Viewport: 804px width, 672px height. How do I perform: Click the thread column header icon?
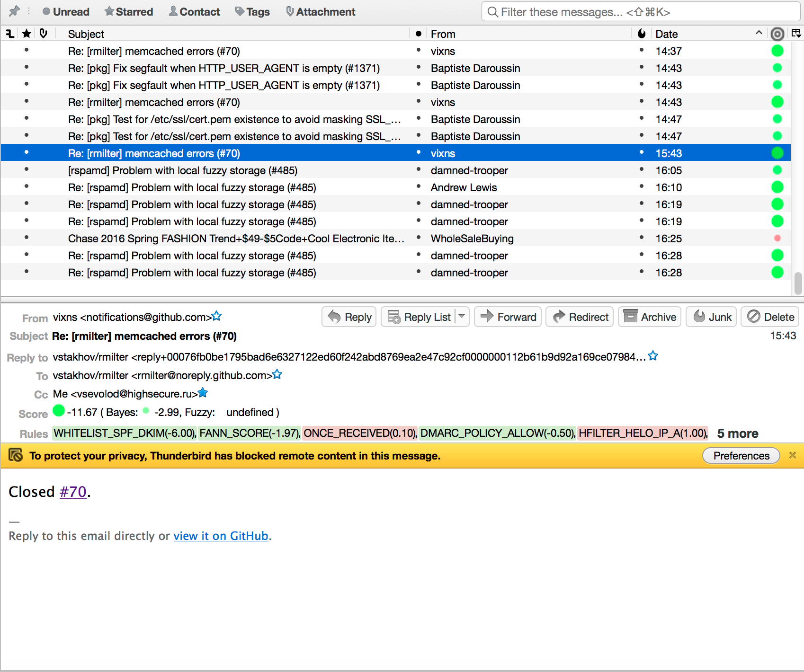(x=10, y=34)
